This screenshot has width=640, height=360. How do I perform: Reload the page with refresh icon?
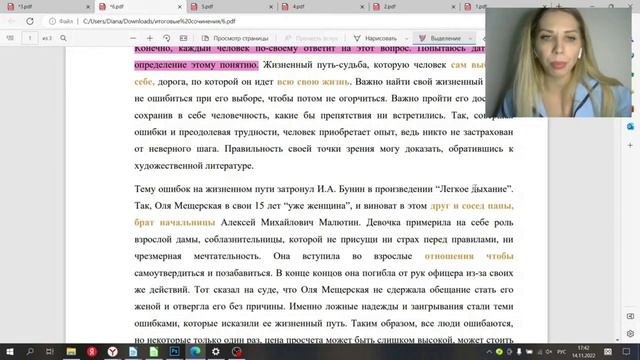coord(30,21)
